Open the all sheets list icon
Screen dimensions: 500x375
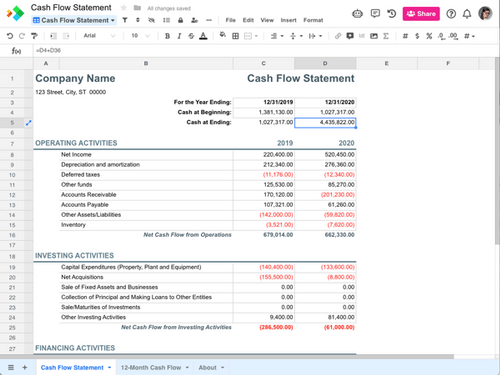[x=11, y=368]
